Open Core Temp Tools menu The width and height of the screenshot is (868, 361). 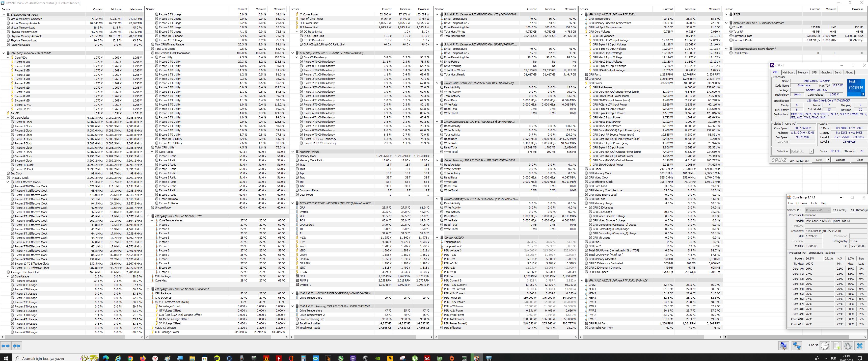[x=814, y=203]
